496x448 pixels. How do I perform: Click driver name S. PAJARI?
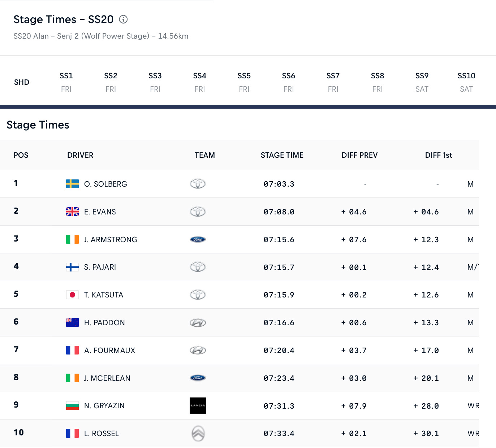[x=100, y=267]
